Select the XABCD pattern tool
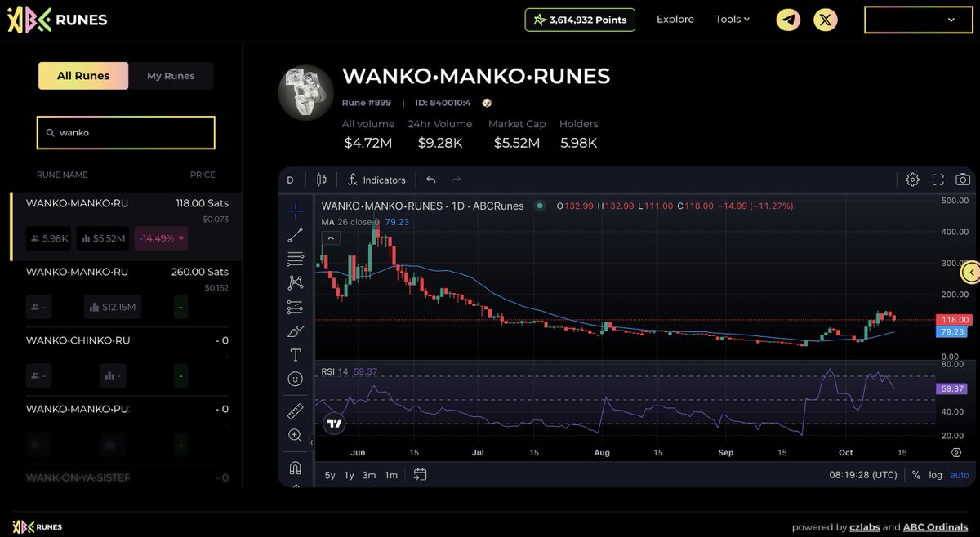The width and height of the screenshot is (980, 537). pyautogui.click(x=295, y=282)
